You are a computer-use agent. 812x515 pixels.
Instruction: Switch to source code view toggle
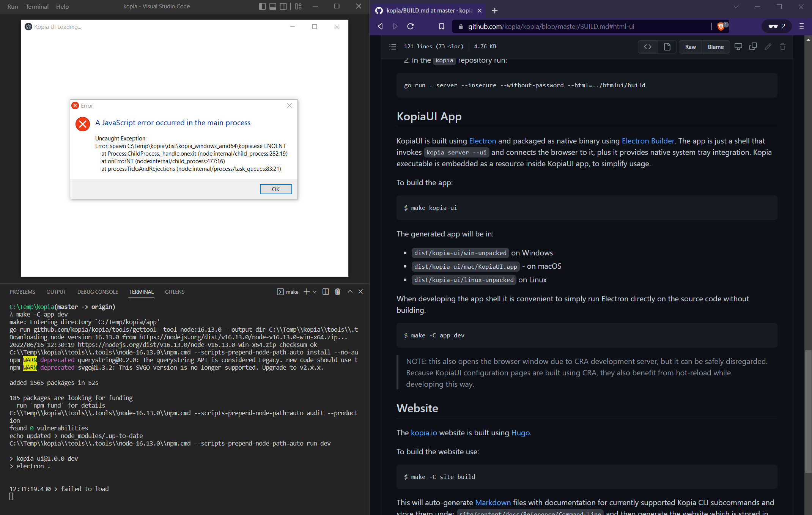click(x=648, y=47)
